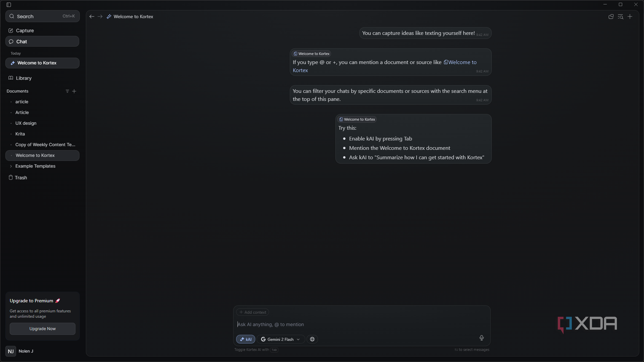The width and height of the screenshot is (644, 362).
Task: Toggle the kAI assistant button
Action: (246, 339)
